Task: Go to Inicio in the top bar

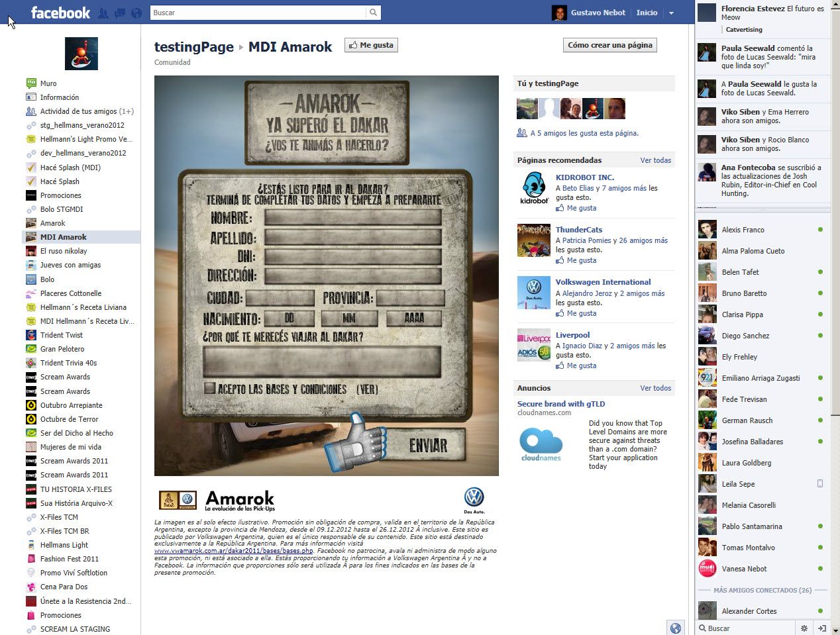Action: coord(647,13)
